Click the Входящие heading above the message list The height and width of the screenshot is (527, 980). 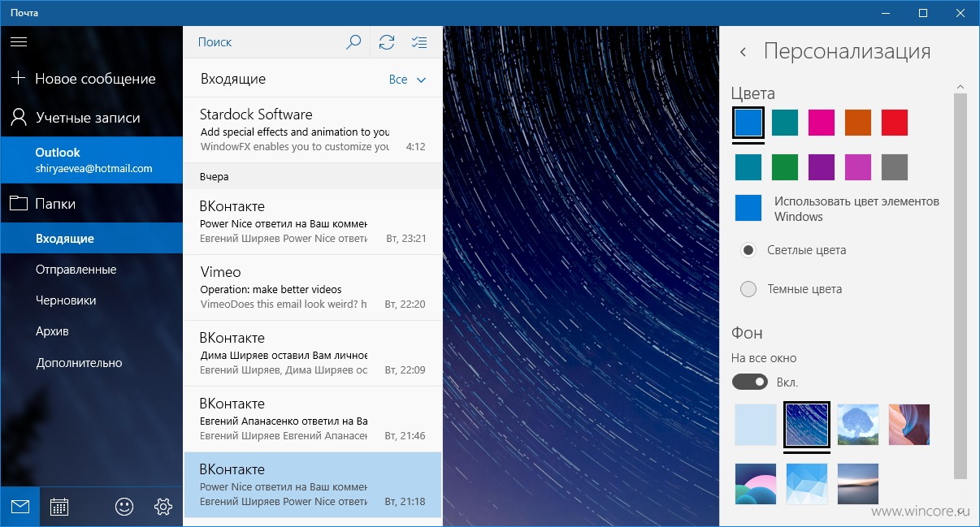click(233, 80)
